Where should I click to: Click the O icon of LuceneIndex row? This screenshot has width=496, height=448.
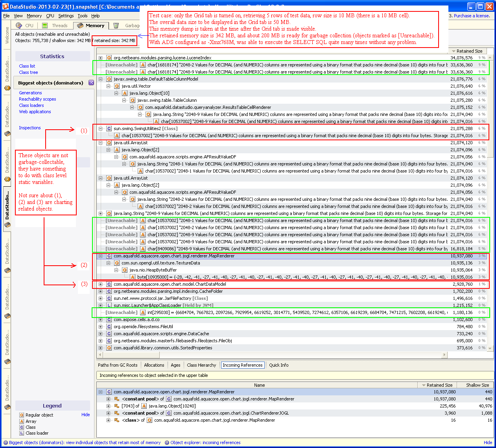tap(109, 58)
